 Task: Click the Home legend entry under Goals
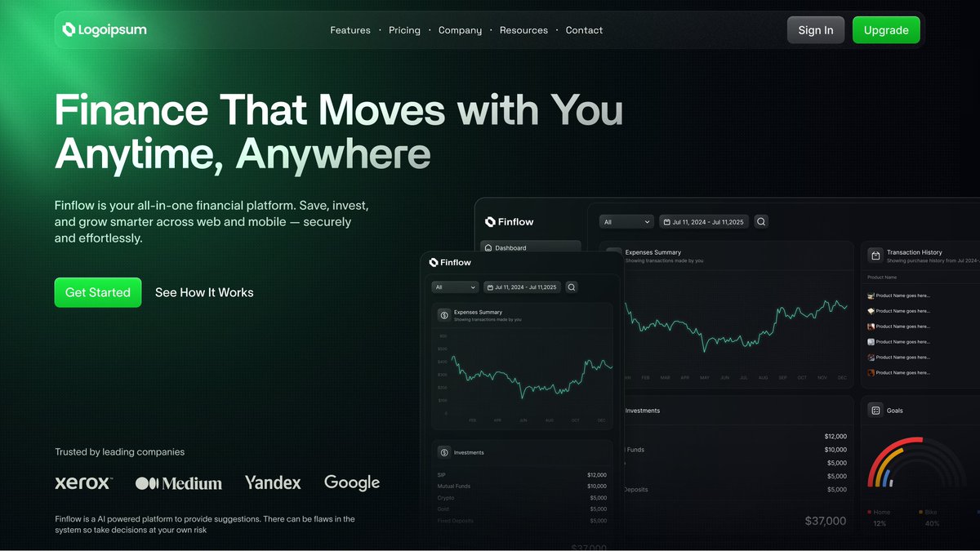point(880,512)
